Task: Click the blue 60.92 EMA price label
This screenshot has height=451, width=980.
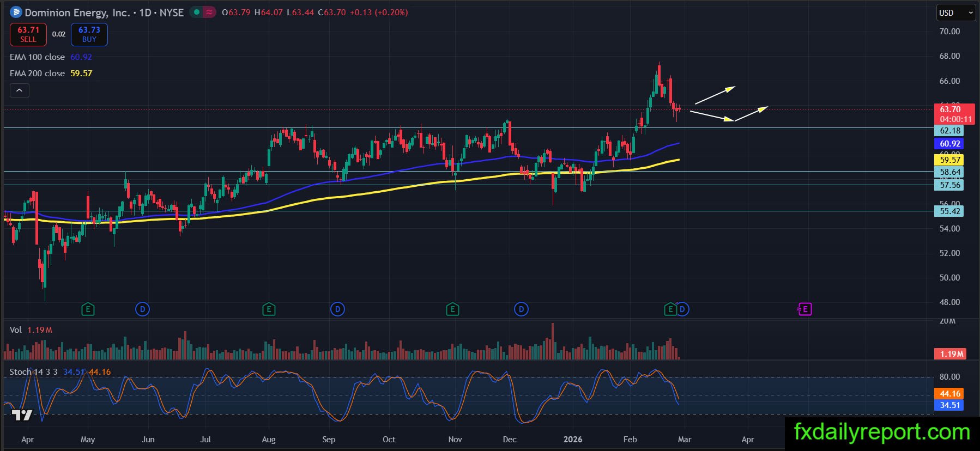Action: pyautogui.click(x=950, y=144)
